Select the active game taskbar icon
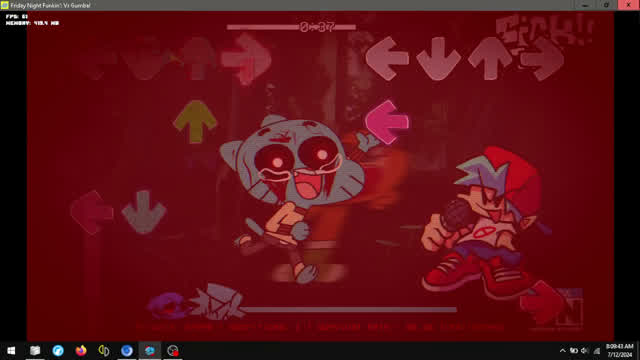Viewport: 640px width, 360px height. coord(150,351)
